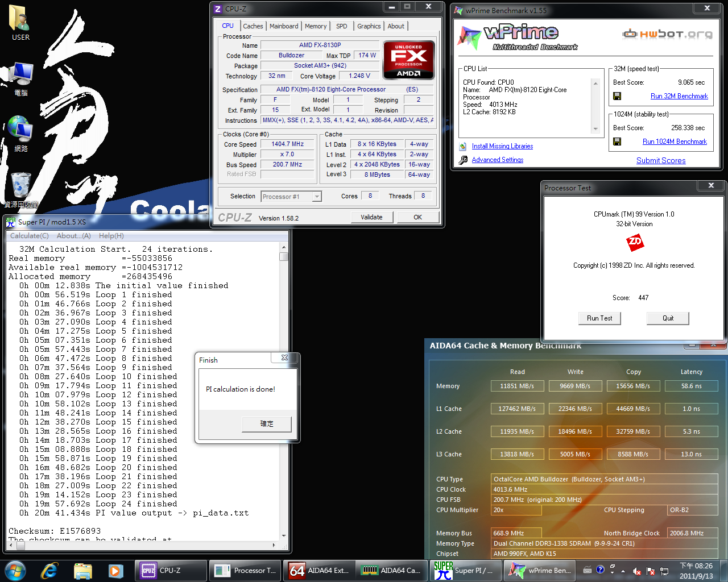The width and height of the screenshot is (728, 582).
Task: Open Windows Explorer taskbar icon
Action: tap(82, 571)
